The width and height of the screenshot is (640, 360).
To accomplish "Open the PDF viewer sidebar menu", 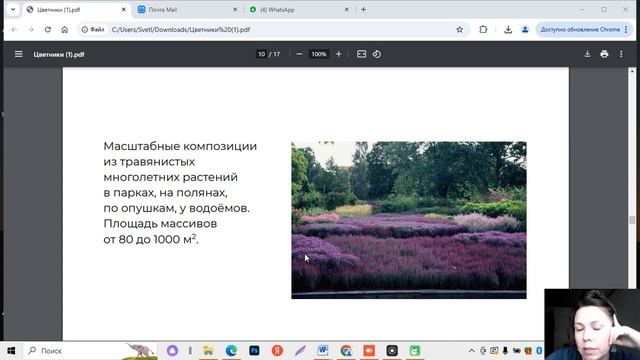I will click(19, 54).
